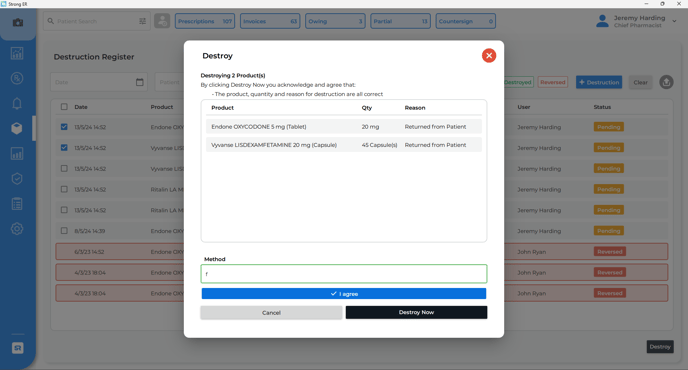Click the round upload icon near Clear

pyautogui.click(x=666, y=82)
